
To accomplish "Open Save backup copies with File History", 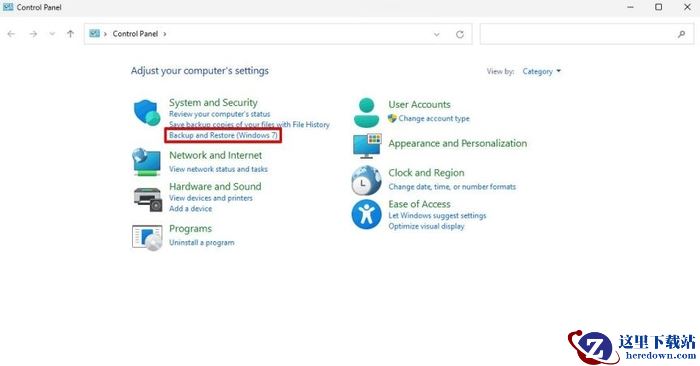I will pyautogui.click(x=249, y=125).
